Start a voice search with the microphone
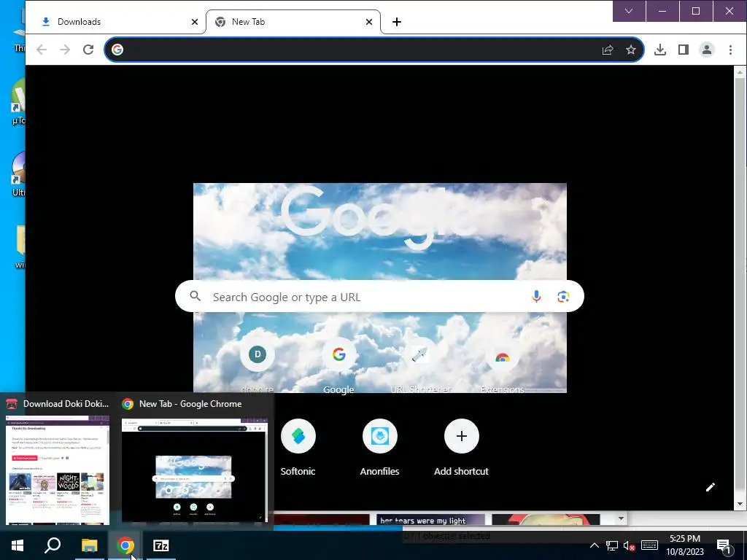 [536, 297]
